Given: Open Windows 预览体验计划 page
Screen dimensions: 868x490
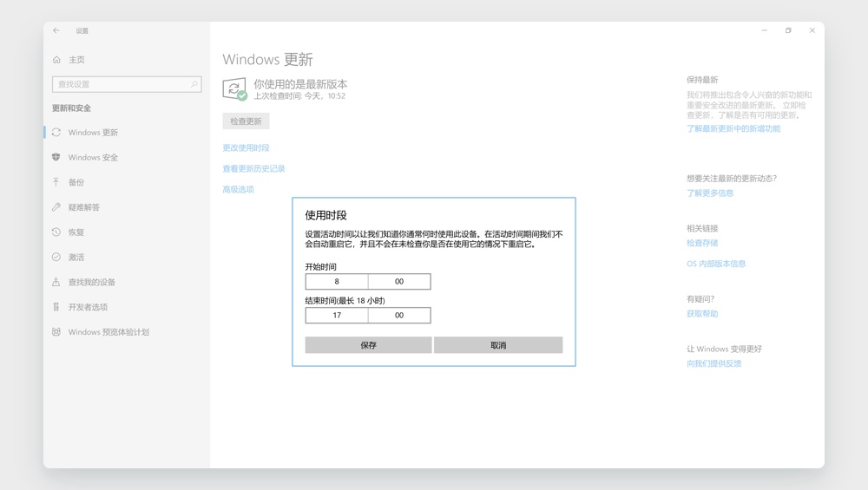Looking at the screenshot, I should [x=108, y=332].
